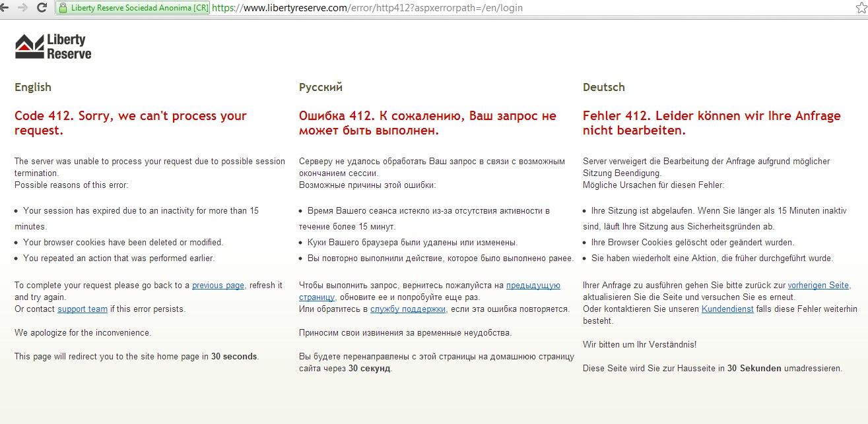
Task: Open the German 'vorherigen Seite' link
Action: tap(818, 286)
